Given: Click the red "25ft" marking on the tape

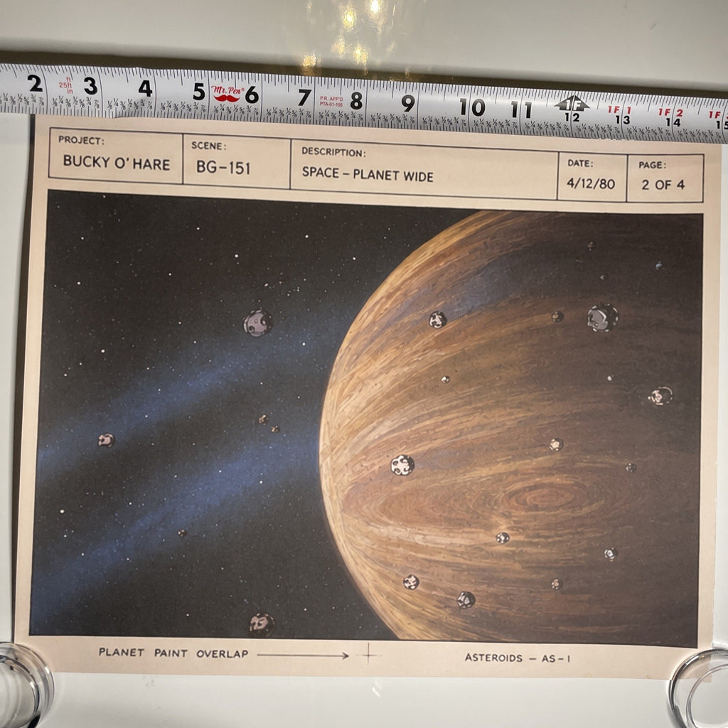Looking at the screenshot, I should [x=65, y=85].
